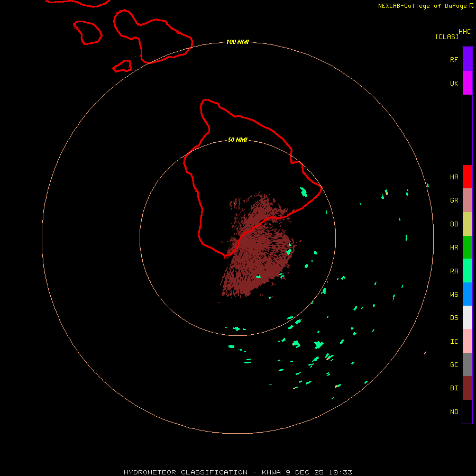Click the "DS" legend label

[454, 318]
